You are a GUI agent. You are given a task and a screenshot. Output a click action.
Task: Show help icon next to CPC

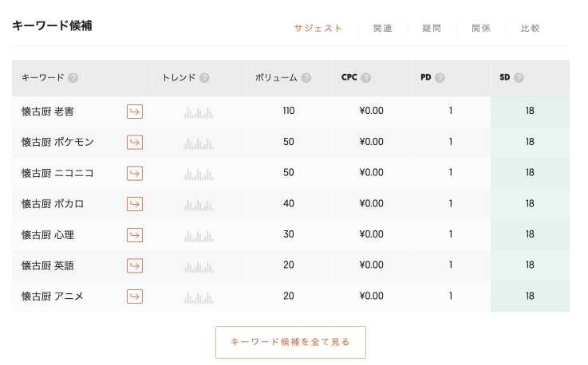click(x=366, y=77)
